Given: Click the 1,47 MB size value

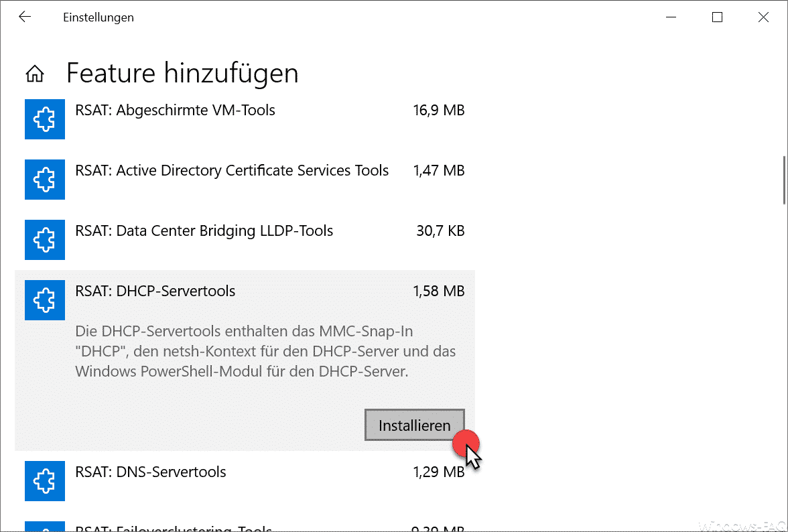Looking at the screenshot, I should tap(439, 170).
